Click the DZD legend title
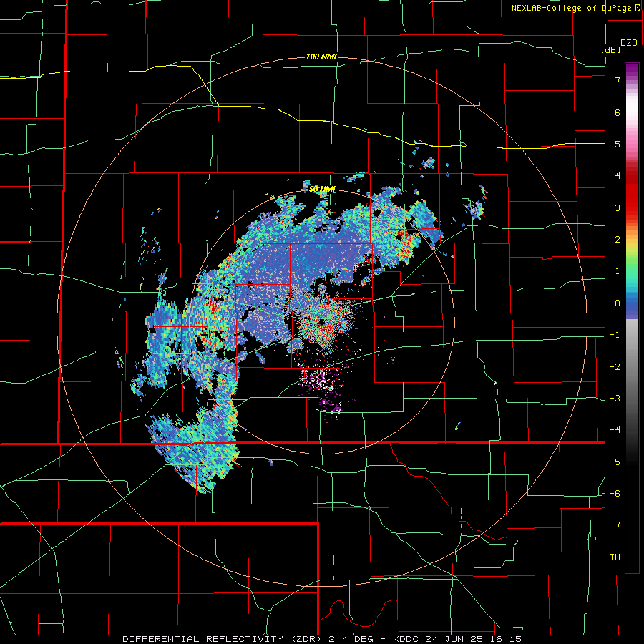644x644 pixels. (x=629, y=43)
